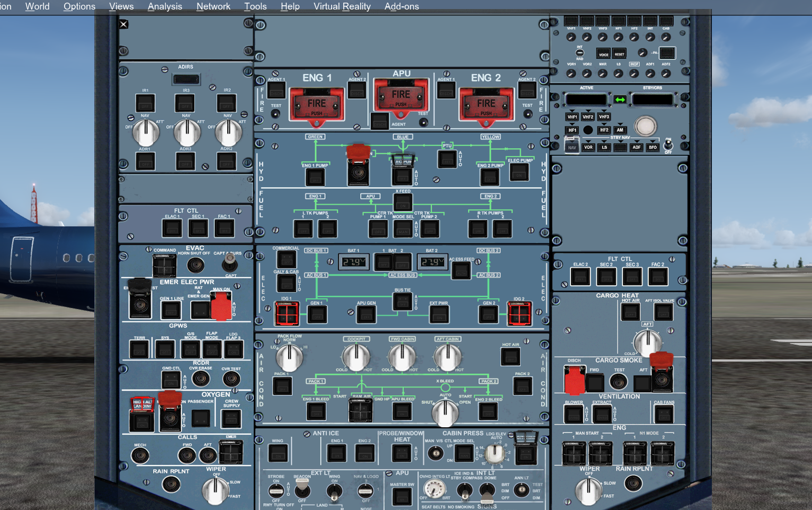Toggle the GEN 1 pushbutton
The image size is (812, 510).
tap(317, 315)
